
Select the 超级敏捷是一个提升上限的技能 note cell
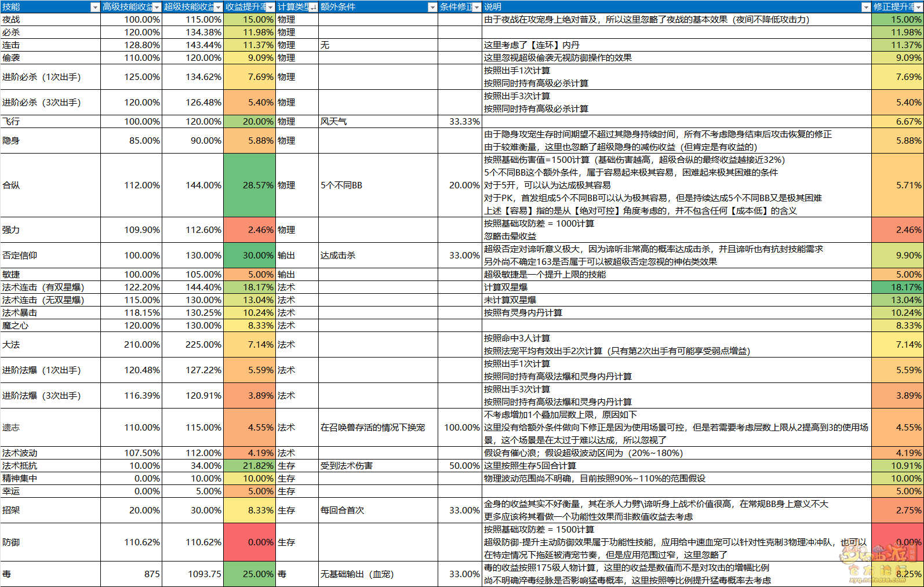click(676, 275)
